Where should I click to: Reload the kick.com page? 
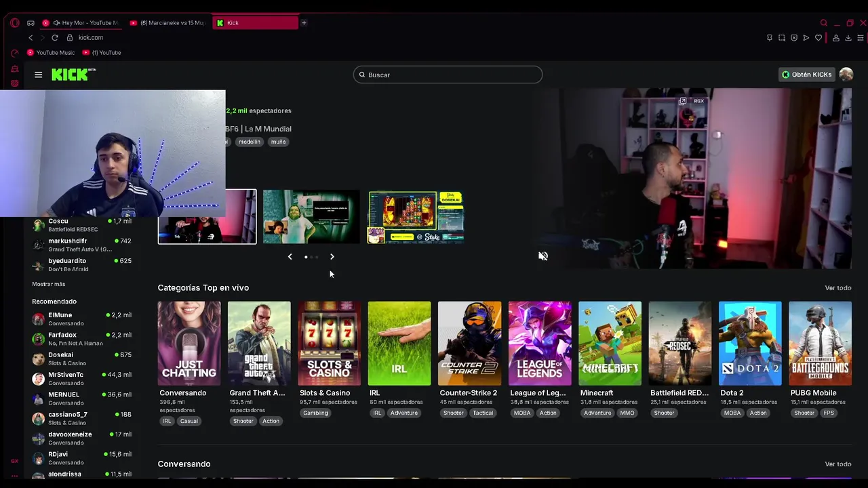point(55,38)
